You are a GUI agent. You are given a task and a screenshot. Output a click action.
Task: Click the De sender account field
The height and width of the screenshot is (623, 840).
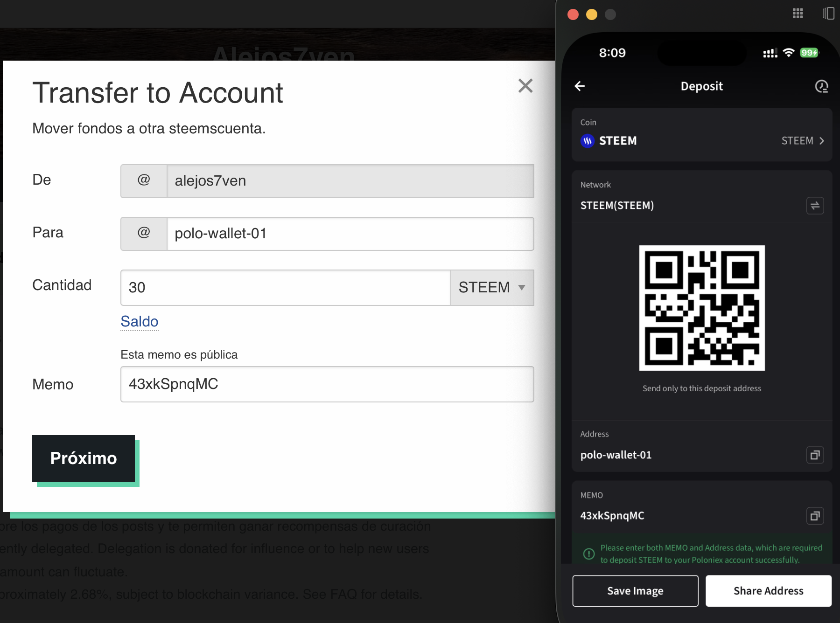pyautogui.click(x=350, y=181)
